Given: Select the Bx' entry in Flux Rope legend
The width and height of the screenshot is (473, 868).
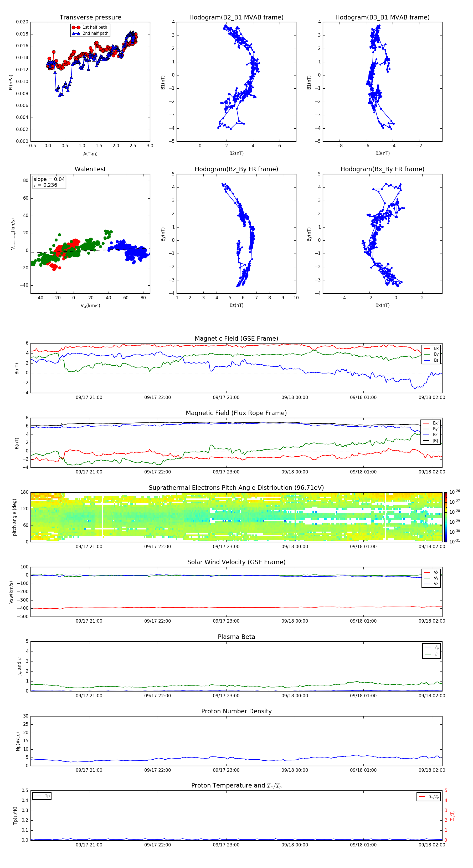Looking at the screenshot, I should [x=431, y=423].
